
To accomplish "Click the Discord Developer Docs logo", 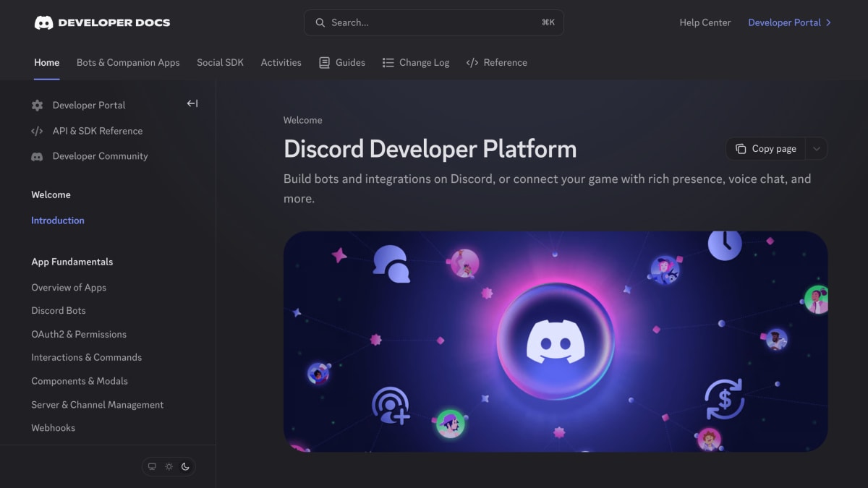I will [x=102, y=22].
